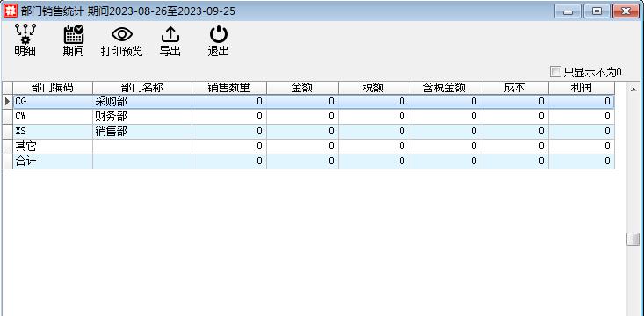Click the row selector beside CG
This screenshot has width=644, height=316.
[7, 102]
